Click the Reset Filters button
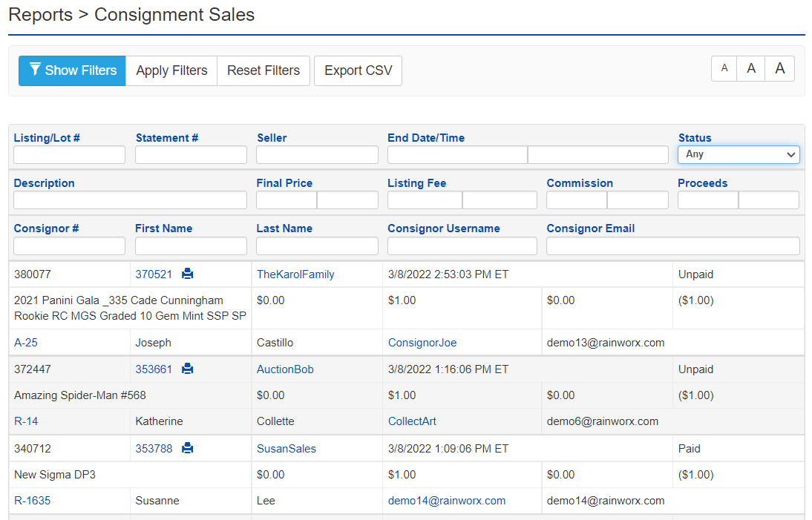Viewport: 812px width, 520px height. (263, 70)
